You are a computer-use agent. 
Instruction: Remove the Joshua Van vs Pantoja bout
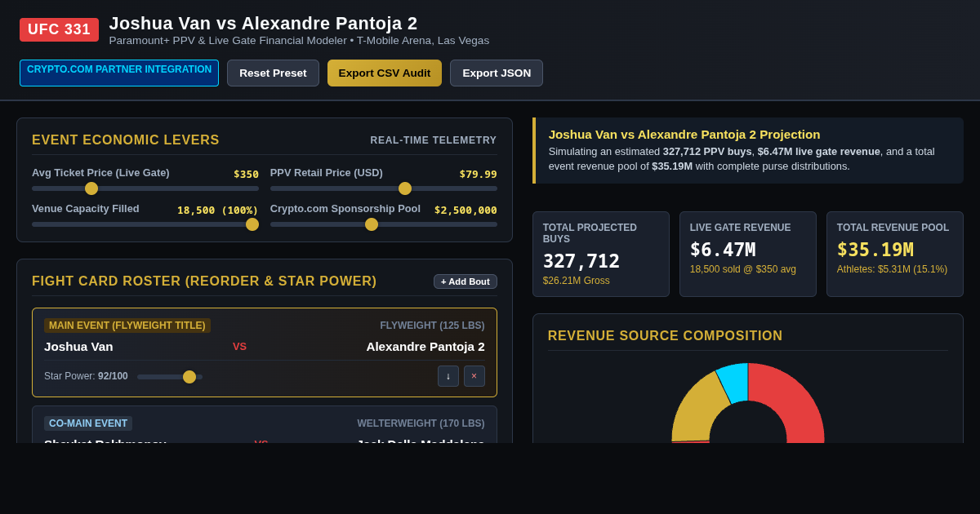pyautogui.click(x=474, y=376)
